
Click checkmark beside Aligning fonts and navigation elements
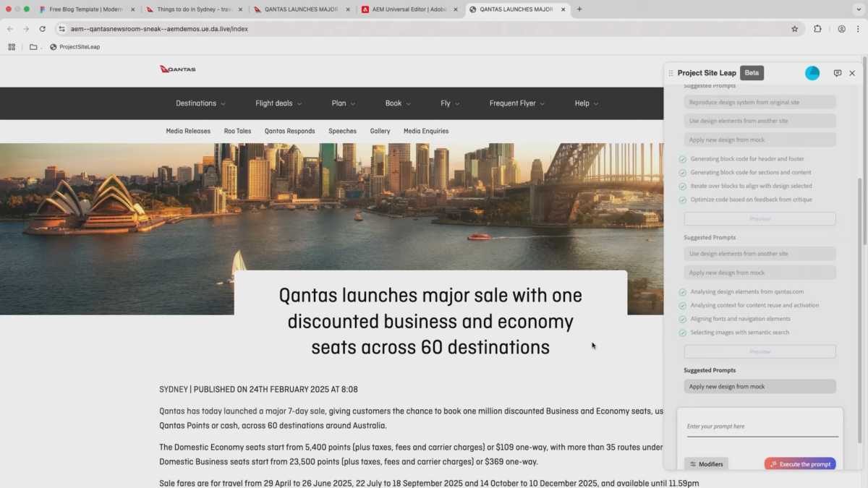[683, 319]
